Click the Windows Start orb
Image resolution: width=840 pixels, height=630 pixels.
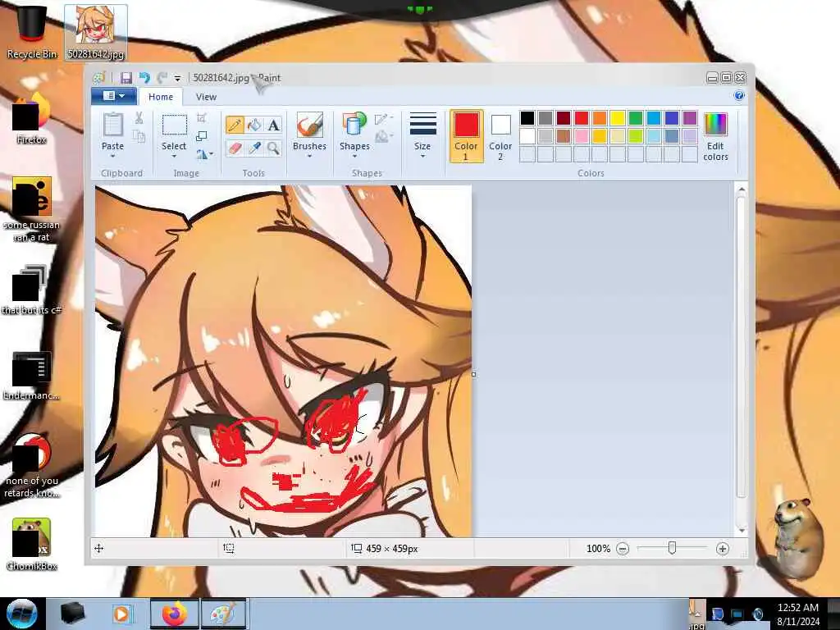(21, 614)
